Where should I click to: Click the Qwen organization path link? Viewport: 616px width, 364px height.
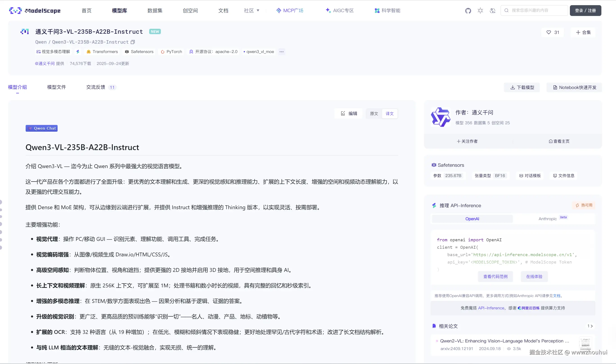click(41, 42)
